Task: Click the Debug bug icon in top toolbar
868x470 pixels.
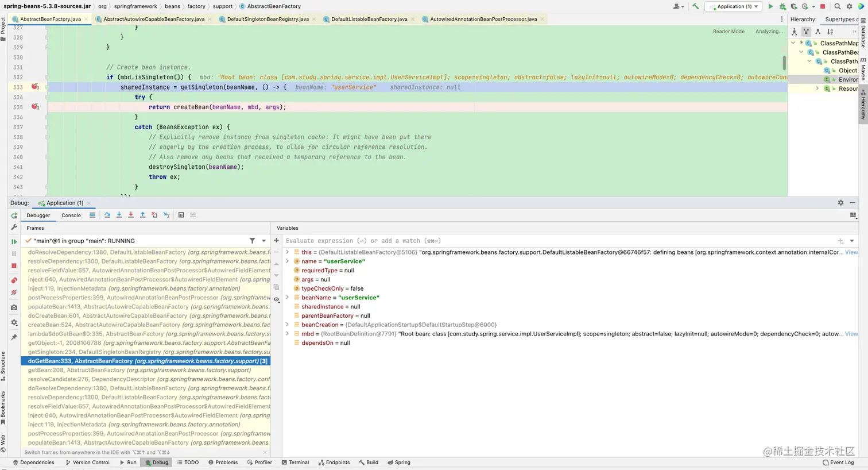Action: (x=782, y=6)
